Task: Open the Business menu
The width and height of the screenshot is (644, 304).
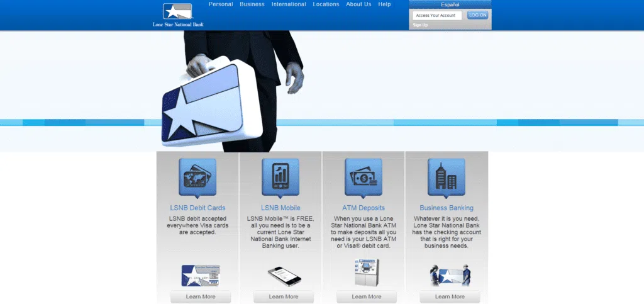Action: tap(252, 4)
